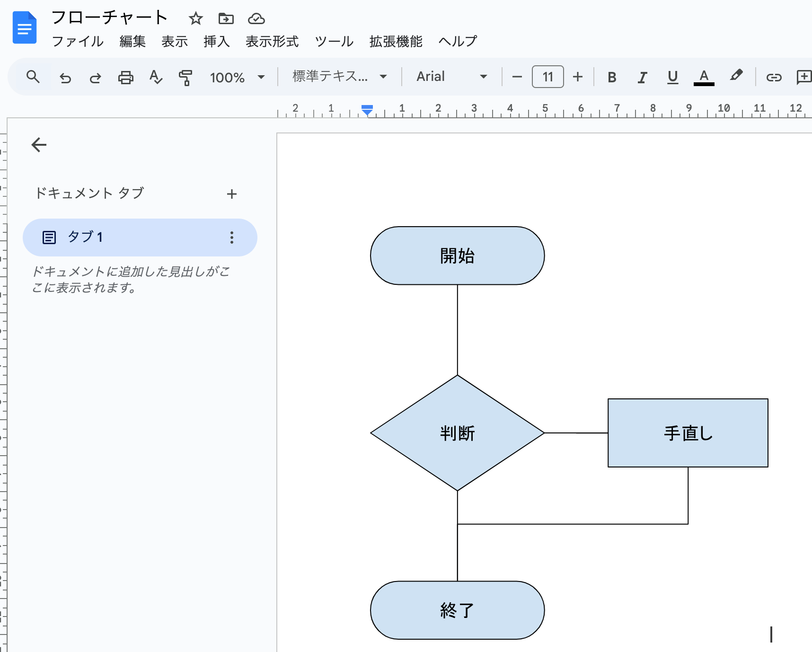Check the cloud save status icon
The width and height of the screenshot is (812, 652).
pos(256,18)
